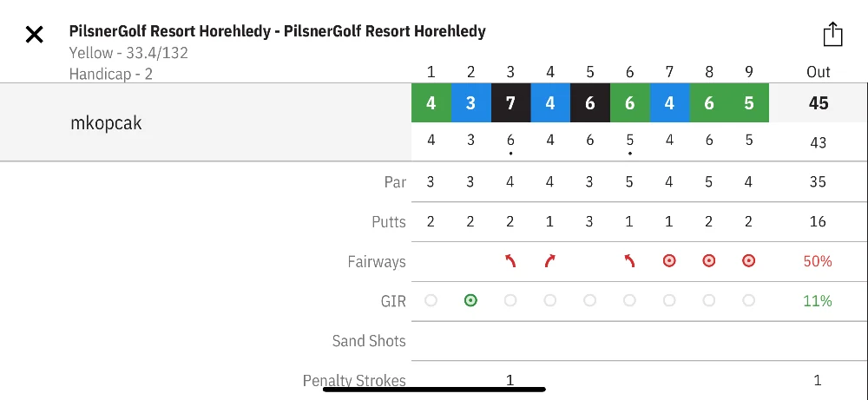This screenshot has height=400, width=868.
Task: Tap the fairway missed-right arrow on hole 4
Action: pyautogui.click(x=549, y=261)
